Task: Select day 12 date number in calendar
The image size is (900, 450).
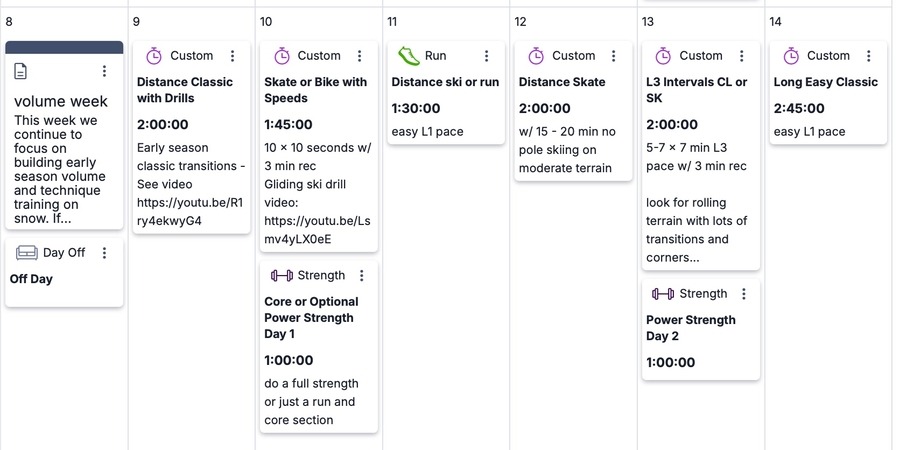Action: tap(521, 21)
